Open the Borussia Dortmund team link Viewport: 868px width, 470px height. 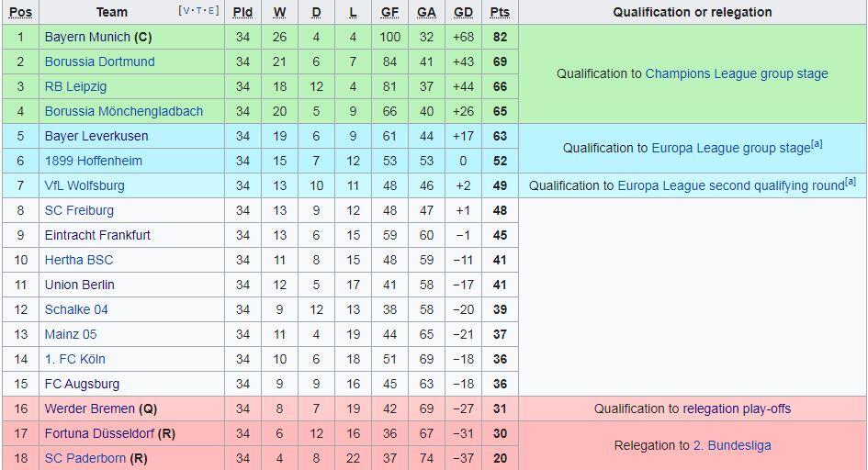pyautogui.click(x=99, y=62)
